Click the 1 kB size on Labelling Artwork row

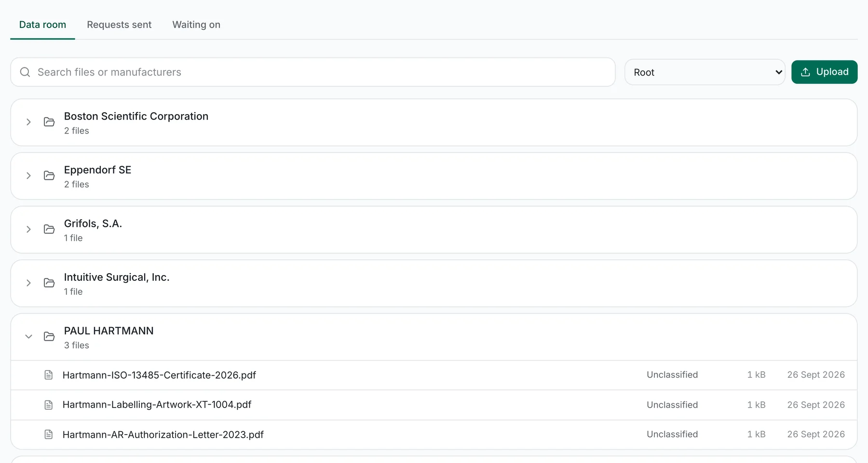tap(756, 405)
